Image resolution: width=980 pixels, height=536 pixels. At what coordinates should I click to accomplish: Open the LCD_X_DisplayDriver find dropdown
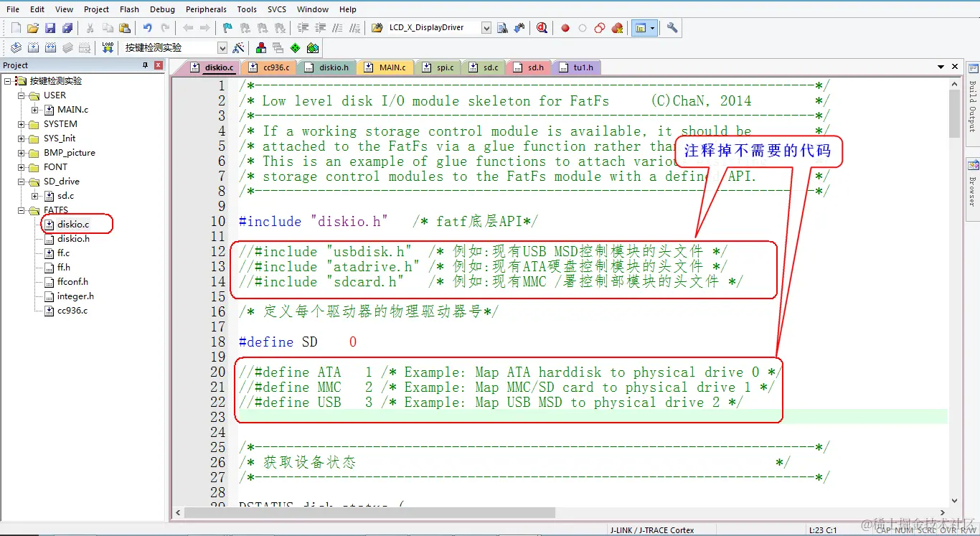coord(486,28)
